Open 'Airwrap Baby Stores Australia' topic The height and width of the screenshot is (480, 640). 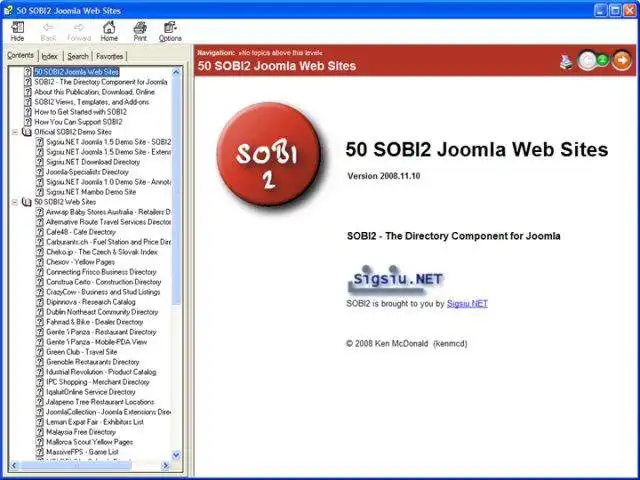108,212
